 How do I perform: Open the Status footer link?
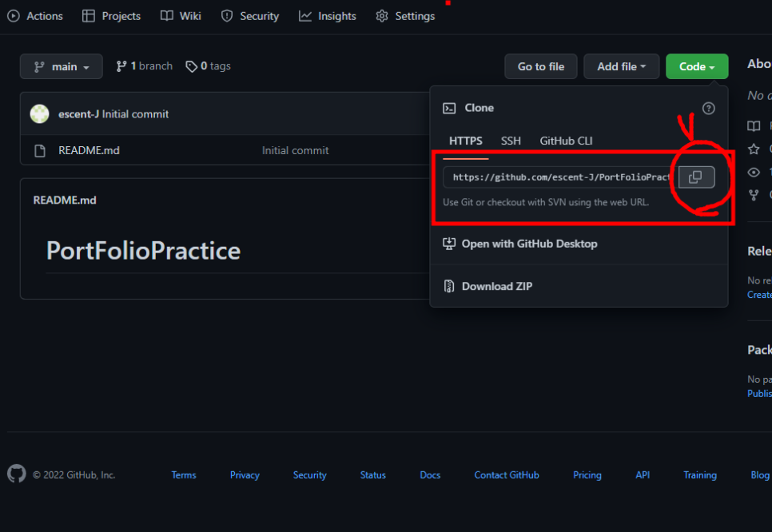(x=372, y=475)
